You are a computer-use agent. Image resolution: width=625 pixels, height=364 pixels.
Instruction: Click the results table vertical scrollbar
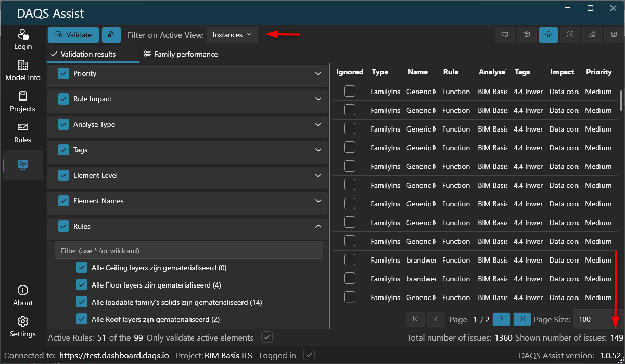coord(621,100)
